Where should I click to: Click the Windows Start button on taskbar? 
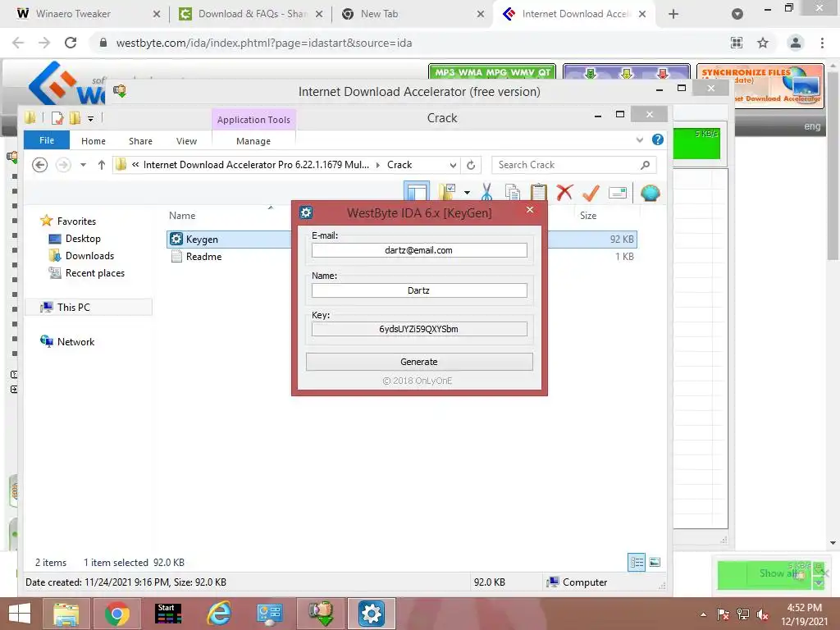click(x=20, y=614)
